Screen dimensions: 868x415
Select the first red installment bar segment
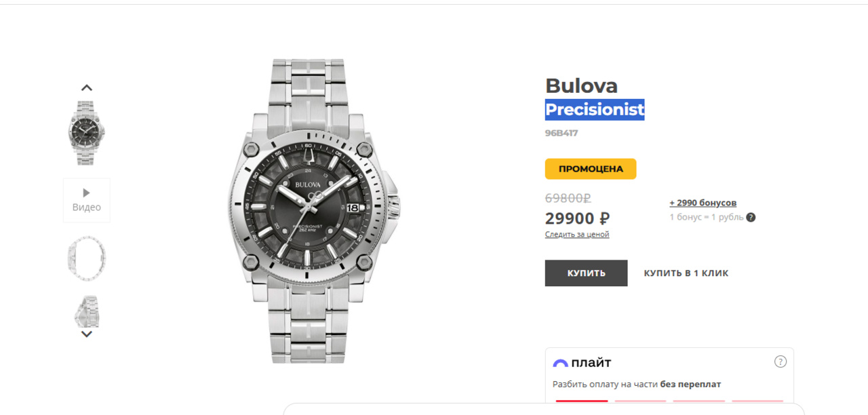pos(582,401)
